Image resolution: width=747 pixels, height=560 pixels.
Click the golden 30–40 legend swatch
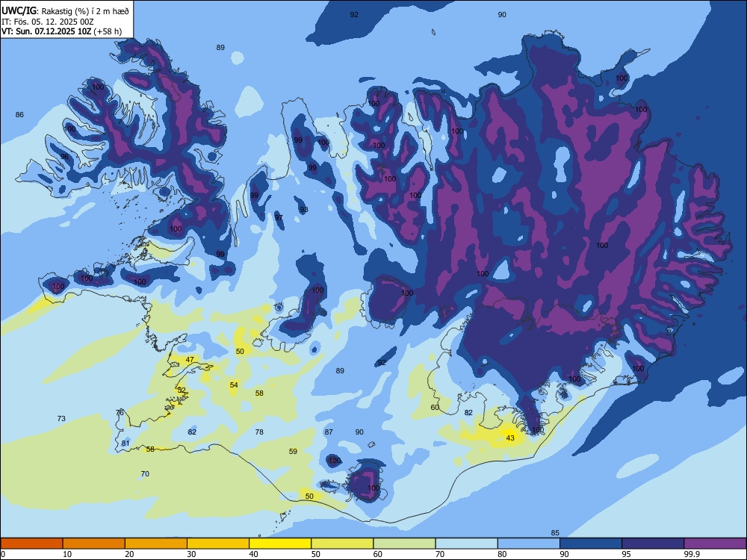[218, 544]
